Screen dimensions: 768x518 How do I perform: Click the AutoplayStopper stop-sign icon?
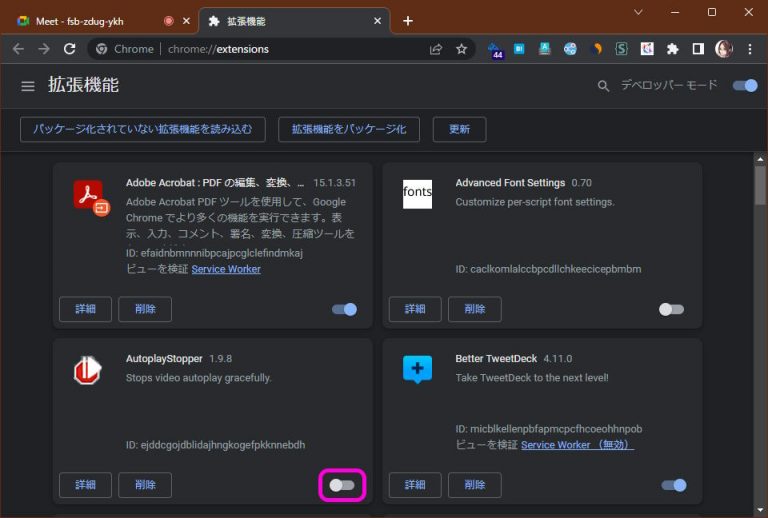[x=88, y=370]
